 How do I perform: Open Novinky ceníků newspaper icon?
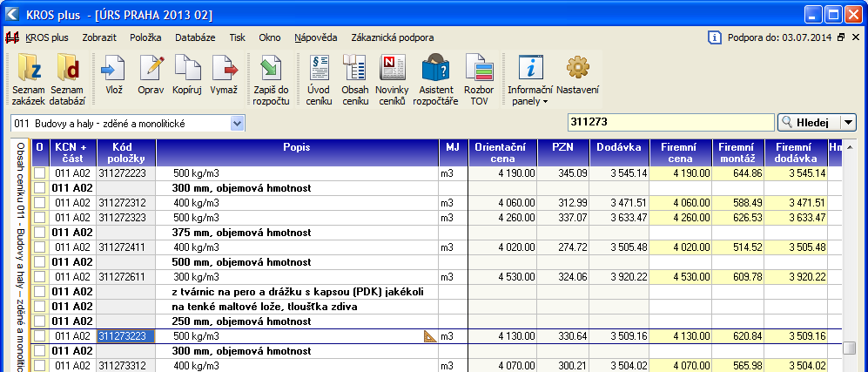coord(392,68)
